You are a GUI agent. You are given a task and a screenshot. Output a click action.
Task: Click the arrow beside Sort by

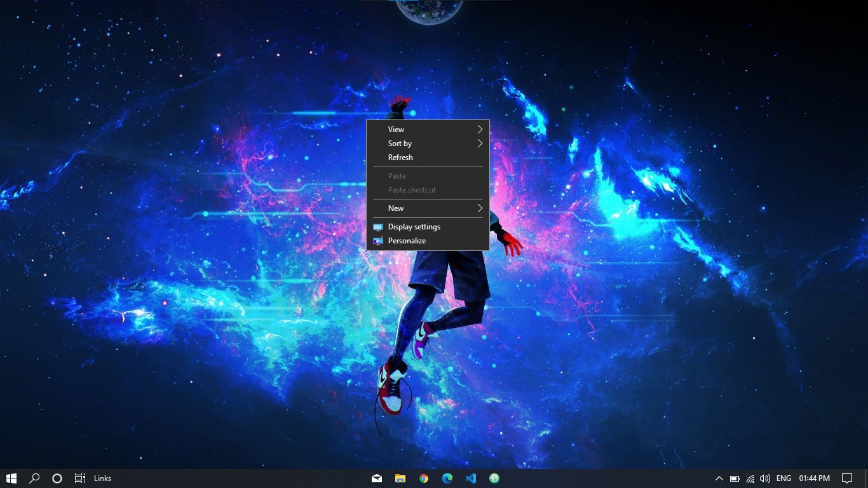[x=480, y=144]
